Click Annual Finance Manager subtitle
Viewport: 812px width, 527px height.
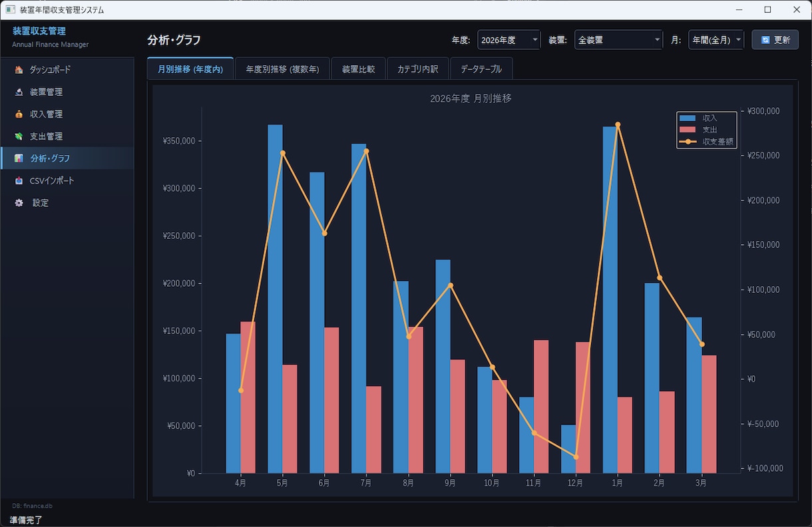(x=50, y=45)
